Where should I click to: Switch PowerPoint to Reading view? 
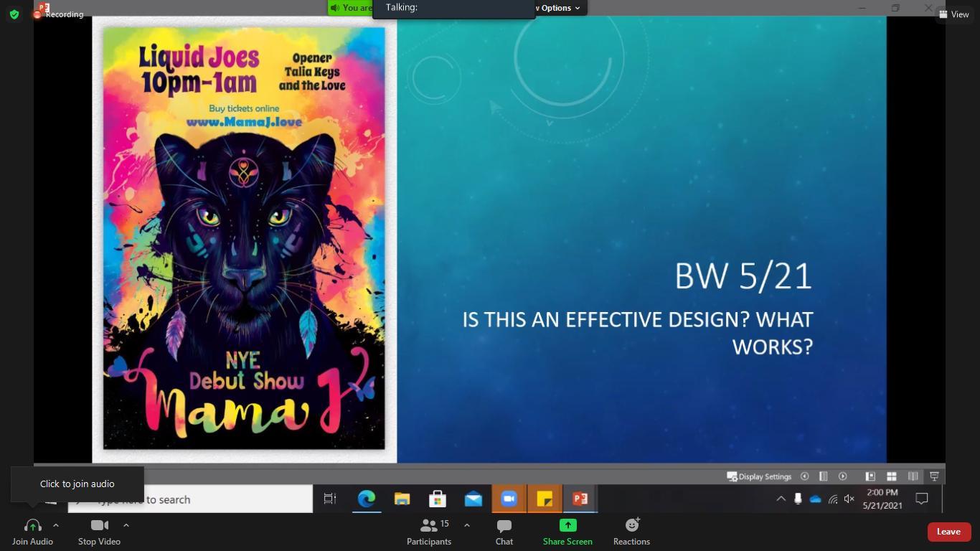pos(913,476)
